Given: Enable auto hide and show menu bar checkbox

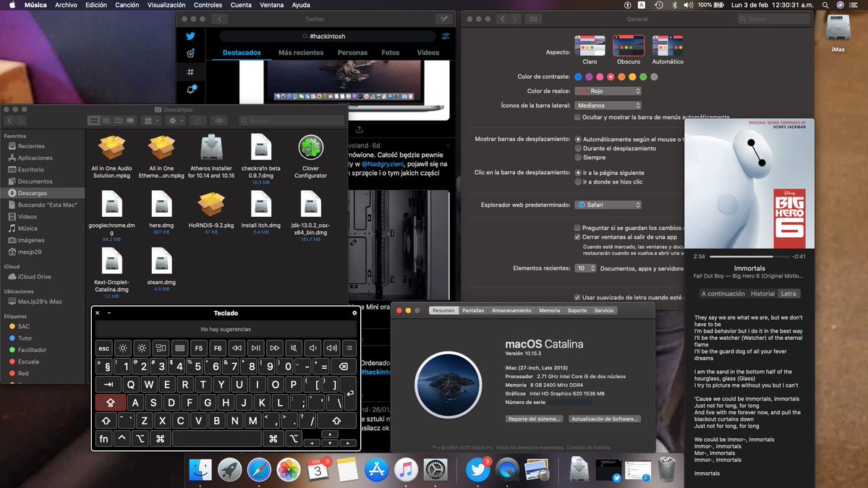Looking at the screenshot, I should click(577, 117).
